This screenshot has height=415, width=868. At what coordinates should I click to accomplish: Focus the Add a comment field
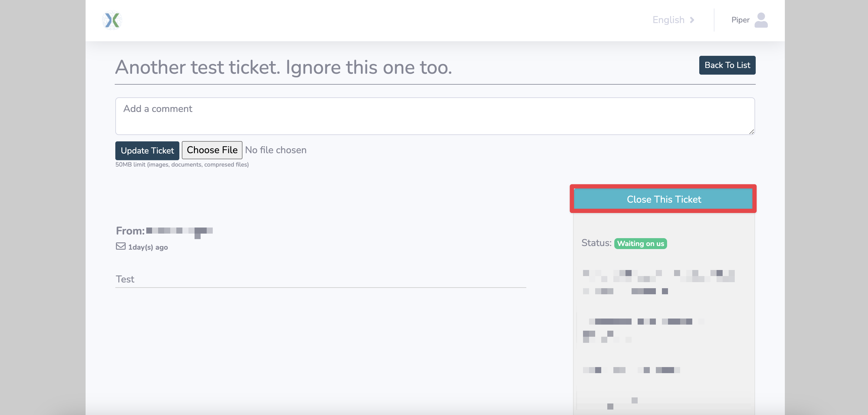(x=435, y=116)
